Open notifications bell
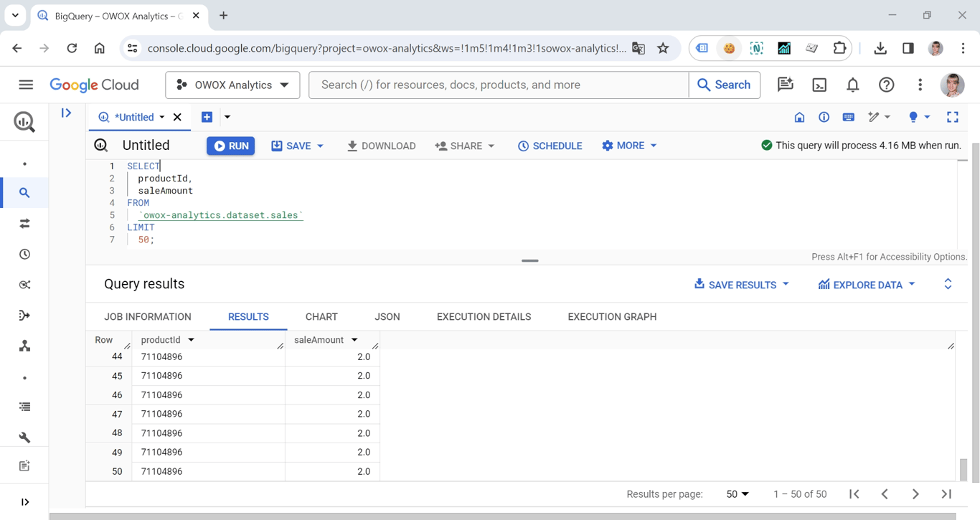 click(853, 85)
